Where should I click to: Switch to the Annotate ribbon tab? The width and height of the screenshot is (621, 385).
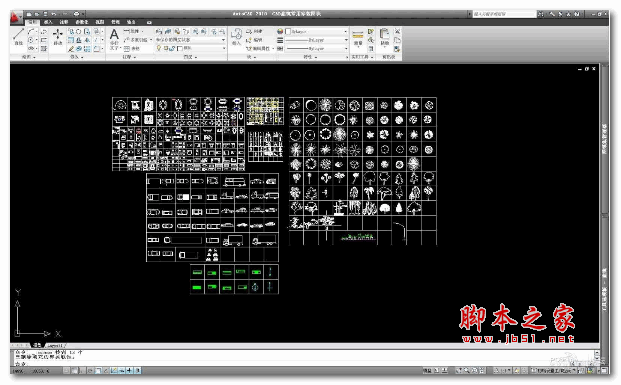click(64, 22)
